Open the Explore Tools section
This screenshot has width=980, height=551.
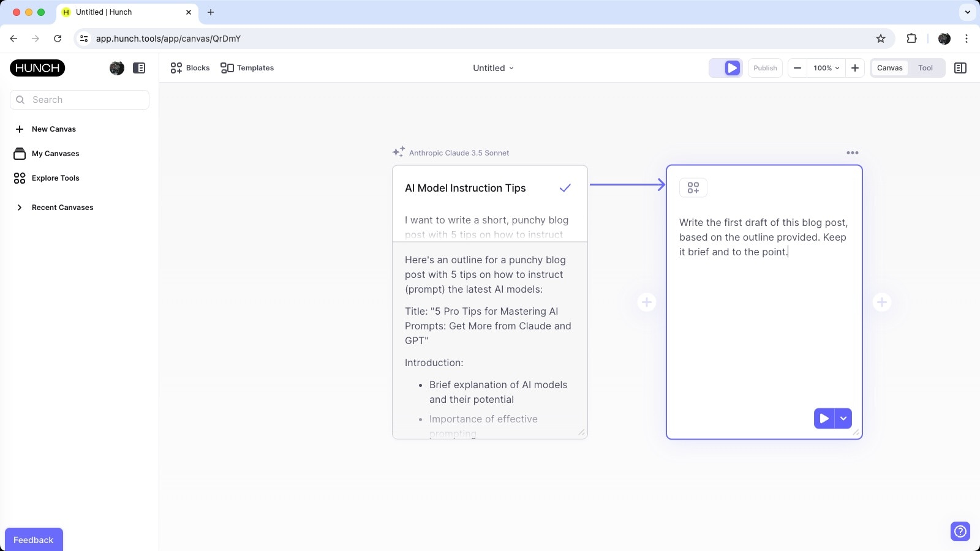click(55, 178)
